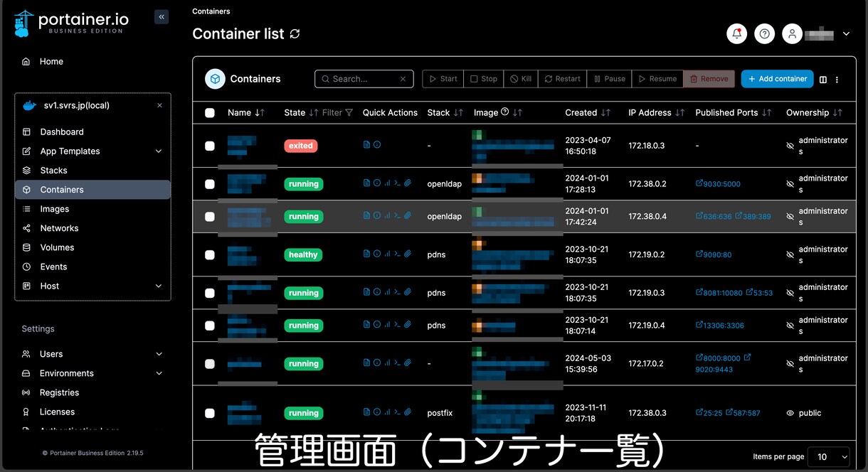Expand the Environments settings submenu

point(159,373)
